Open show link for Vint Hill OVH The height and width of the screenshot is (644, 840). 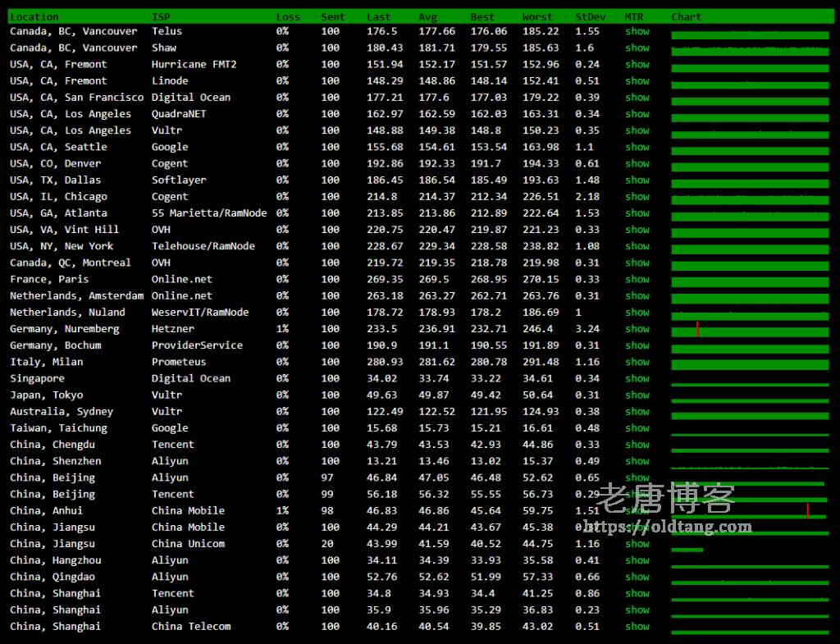tap(637, 230)
